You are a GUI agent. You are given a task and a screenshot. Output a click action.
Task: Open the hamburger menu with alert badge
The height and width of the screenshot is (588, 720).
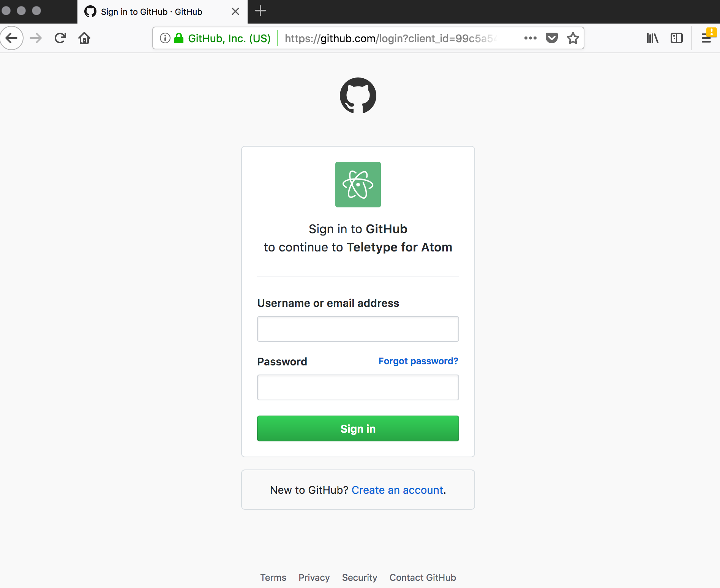707,38
